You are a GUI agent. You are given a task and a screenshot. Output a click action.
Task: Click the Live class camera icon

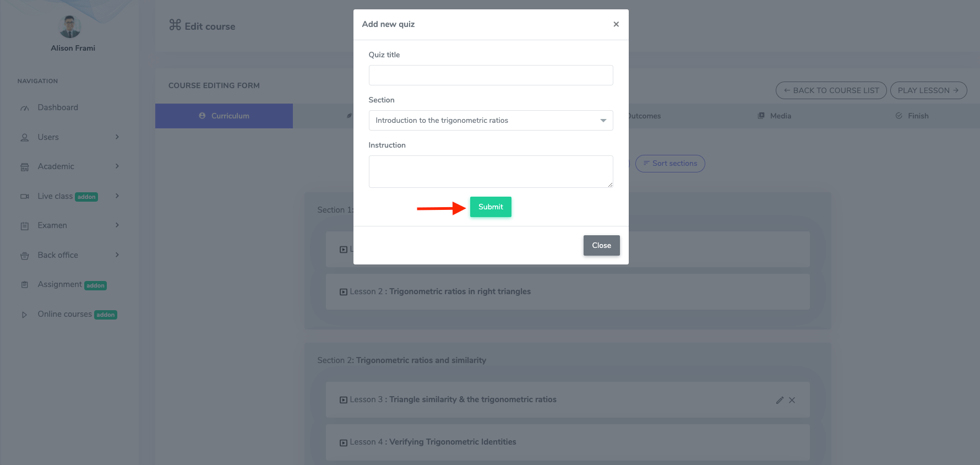(x=25, y=196)
